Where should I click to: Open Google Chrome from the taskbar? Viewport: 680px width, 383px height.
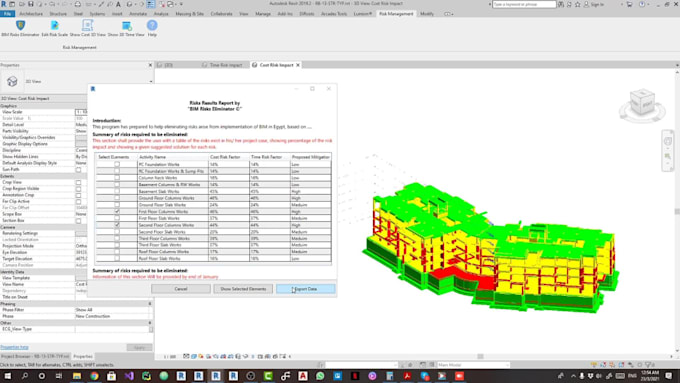94,376
